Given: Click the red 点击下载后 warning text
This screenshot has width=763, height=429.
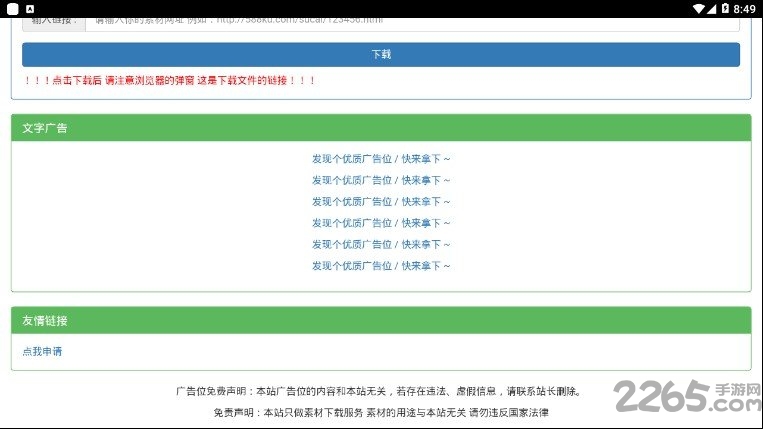Looking at the screenshot, I should 170,80.
